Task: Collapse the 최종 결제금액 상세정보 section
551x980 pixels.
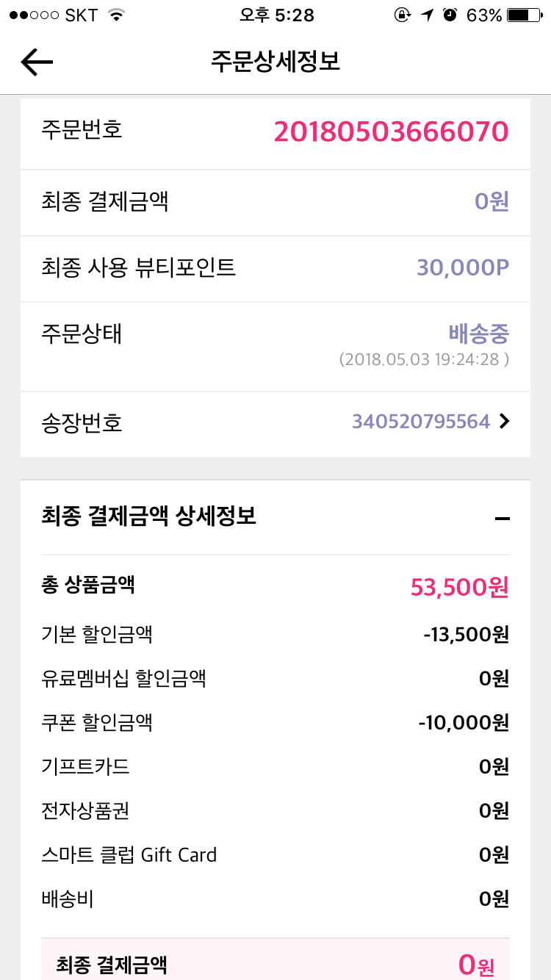Action: pos(503,519)
